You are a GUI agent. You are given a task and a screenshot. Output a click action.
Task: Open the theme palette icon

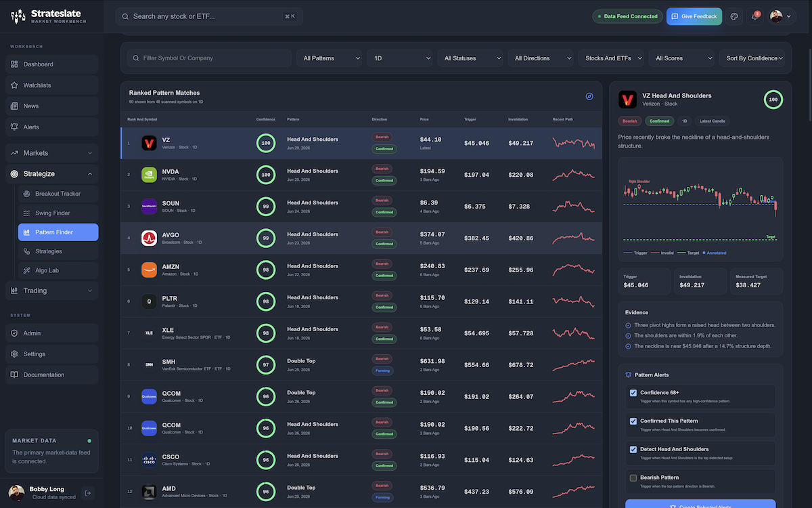[734, 16]
